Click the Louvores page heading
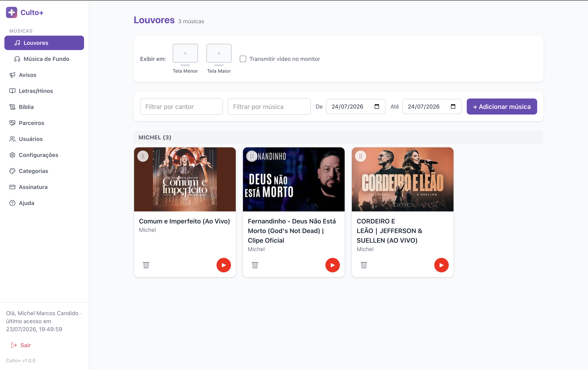 tap(154, 20)
